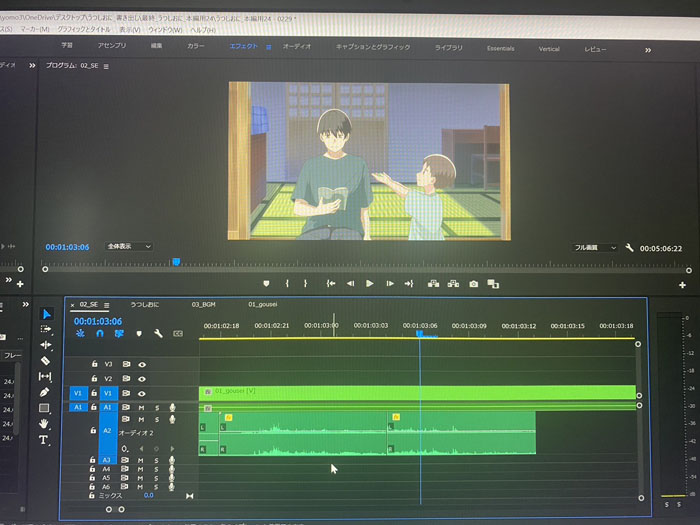Open zoom level dropdown 全体表示
The width and height of the screenshot is (700, 525).
(x=129, y=246)
